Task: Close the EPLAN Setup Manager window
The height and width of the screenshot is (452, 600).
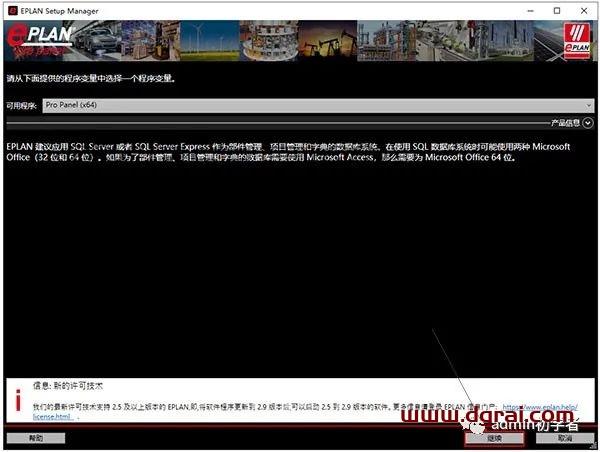Action: pyautogui.click(x=584, y=11)
